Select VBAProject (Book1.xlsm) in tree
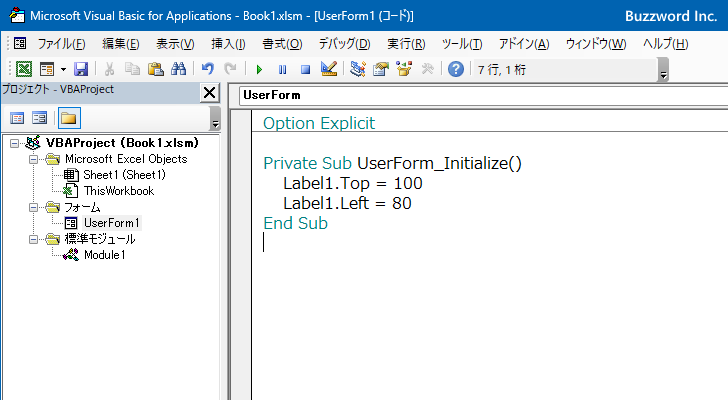The width and height of the screenshot is (728, 400). [122, 143]
